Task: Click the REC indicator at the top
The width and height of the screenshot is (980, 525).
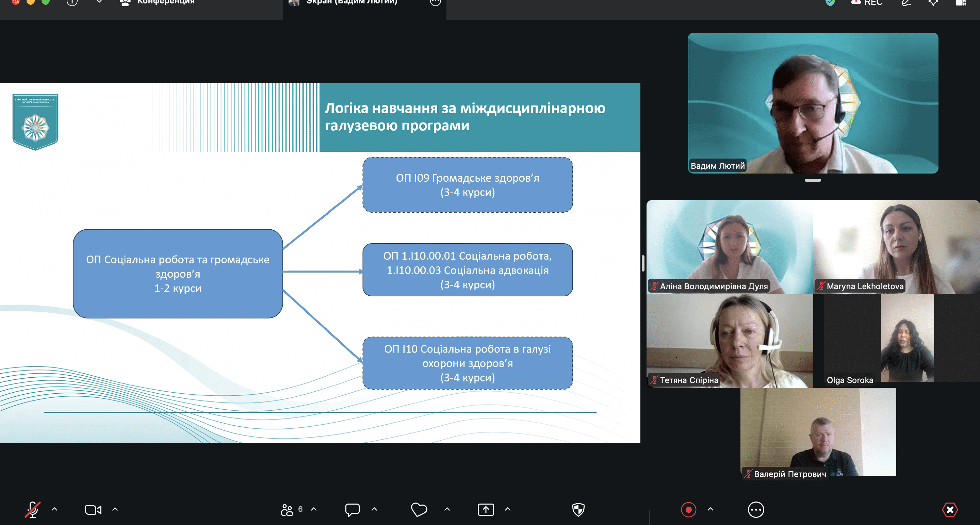Action: pyautogui.click(x=867, y=3)
